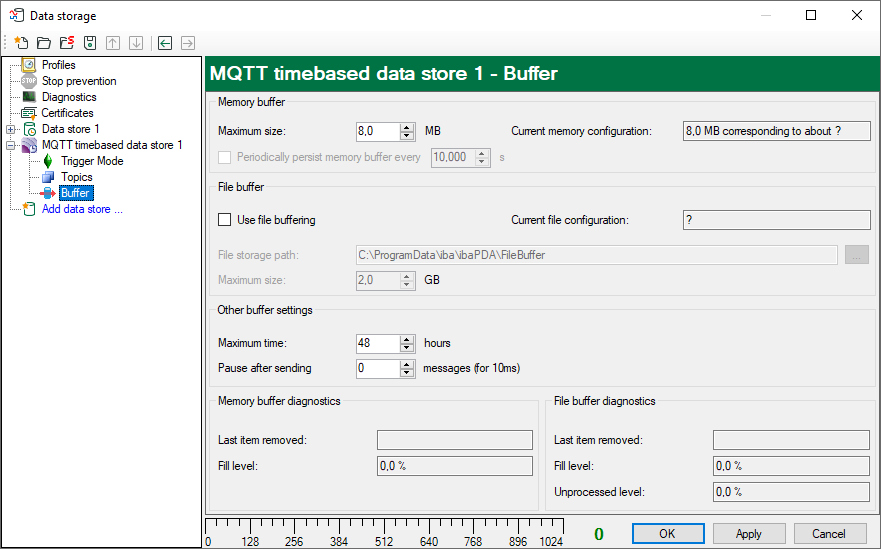The width and height of the screenshot is (881, 549).
Task: Increase file buffer Maximum size in GB
Action: [x=407, y=276]
